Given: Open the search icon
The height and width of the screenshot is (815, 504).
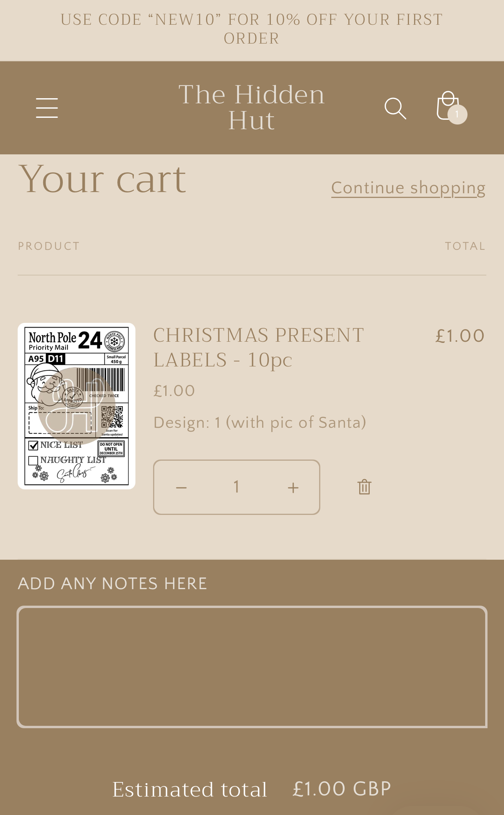Looking at the screenshot, I should (395, 109).
